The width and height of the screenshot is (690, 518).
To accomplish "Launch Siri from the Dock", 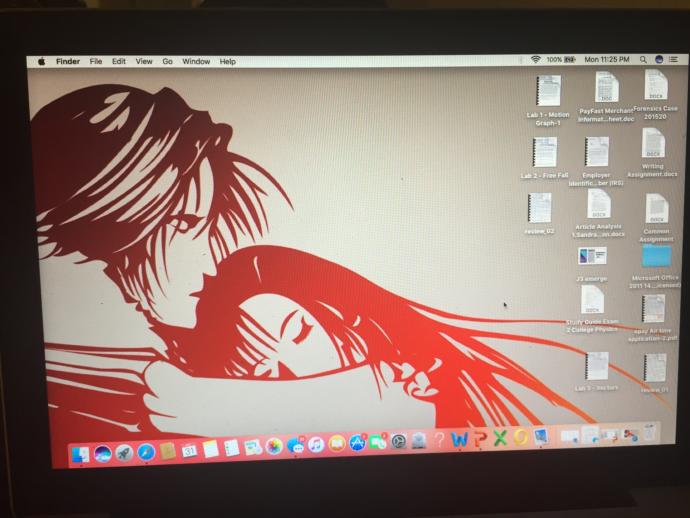I will coord(103,453).
